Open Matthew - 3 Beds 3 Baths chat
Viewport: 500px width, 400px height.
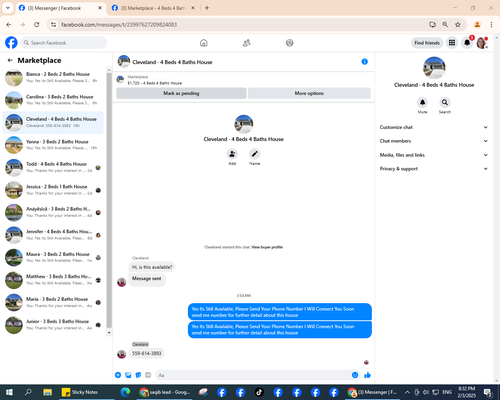pyautogui.click(x=53, y=280)
